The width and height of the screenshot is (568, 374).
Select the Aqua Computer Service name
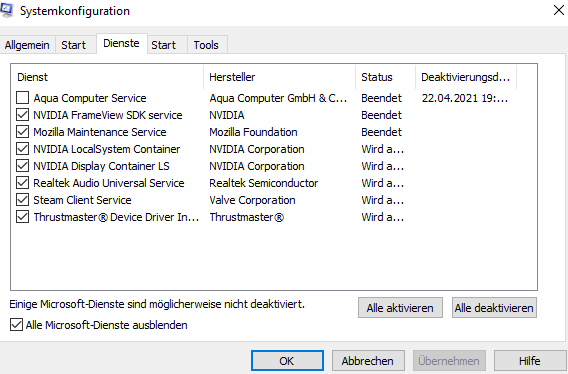(90, 98)
